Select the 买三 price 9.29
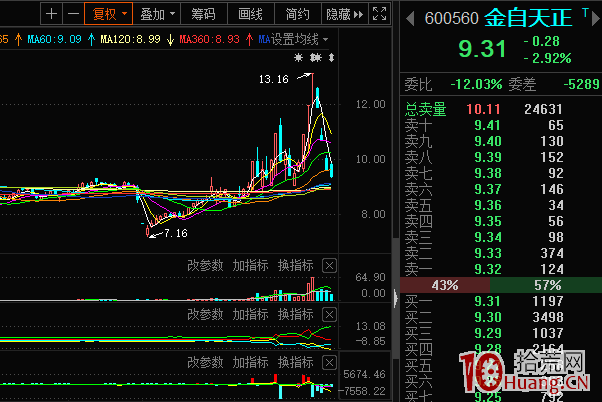602x402 pixels. click(488, 333)
